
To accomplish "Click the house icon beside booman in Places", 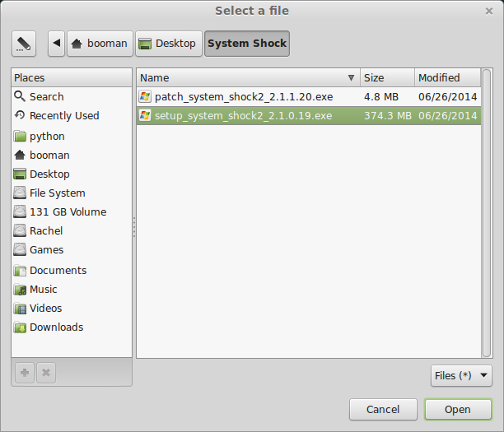I will 20,155.
